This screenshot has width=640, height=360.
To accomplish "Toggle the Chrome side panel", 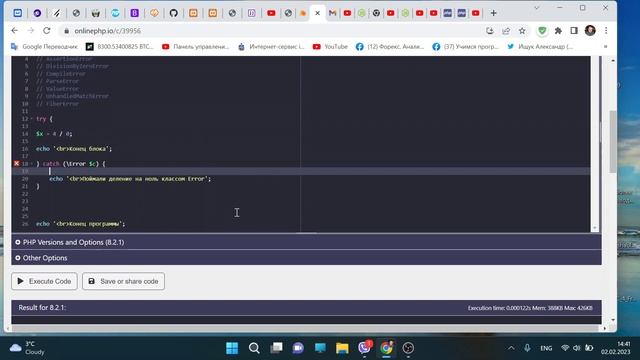I will click(x=574, y=31).
